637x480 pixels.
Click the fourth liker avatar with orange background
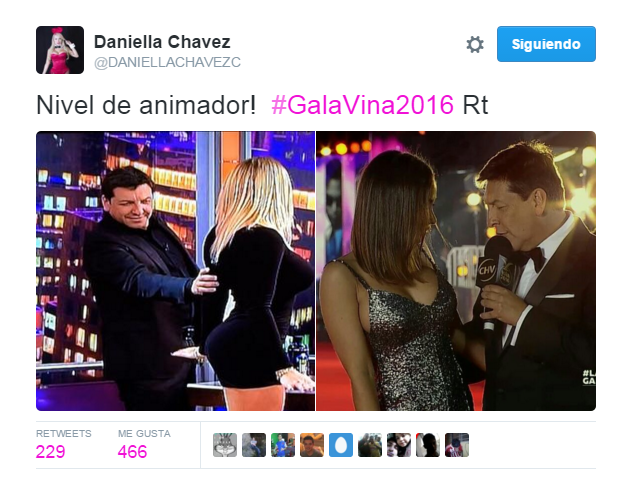click(x=312, y=445)
